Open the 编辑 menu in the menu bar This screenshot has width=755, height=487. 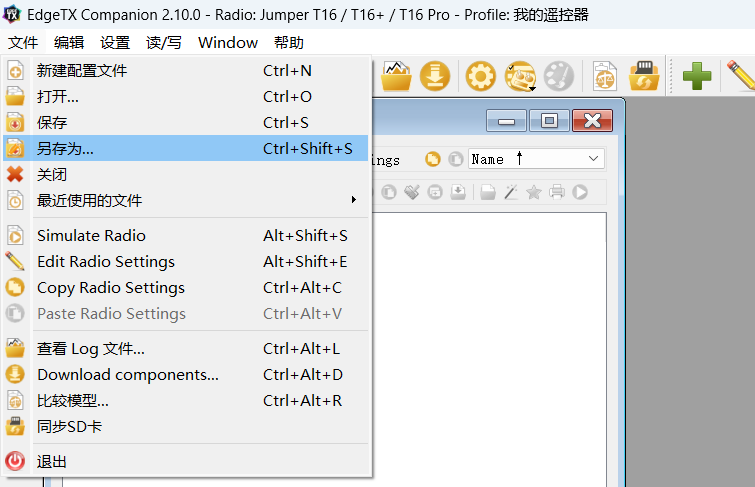[69, 42]
